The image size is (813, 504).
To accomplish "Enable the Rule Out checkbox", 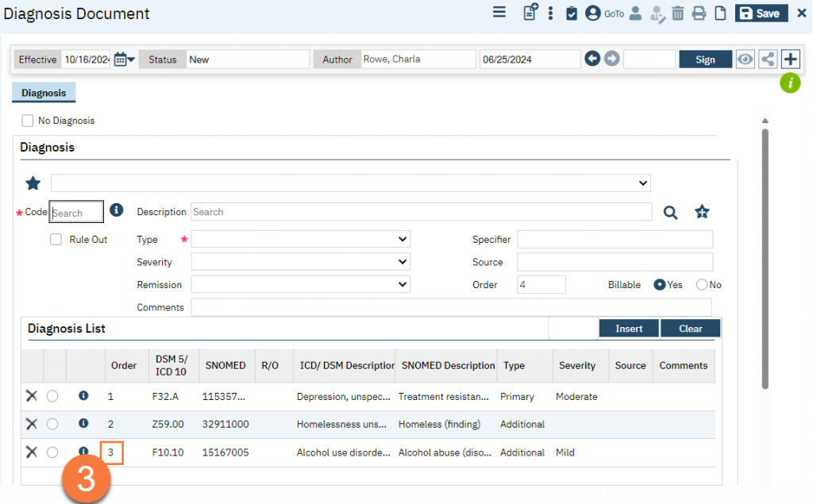I will (56, 239).
